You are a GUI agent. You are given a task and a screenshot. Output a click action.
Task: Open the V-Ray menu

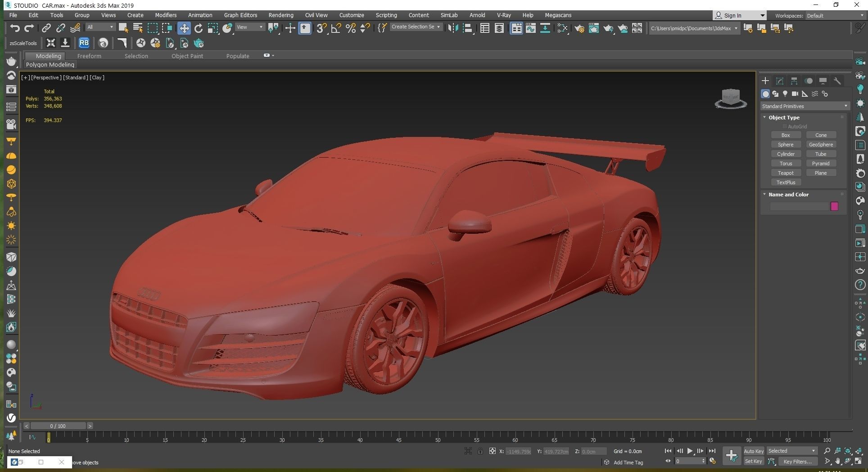coord(503,15)
